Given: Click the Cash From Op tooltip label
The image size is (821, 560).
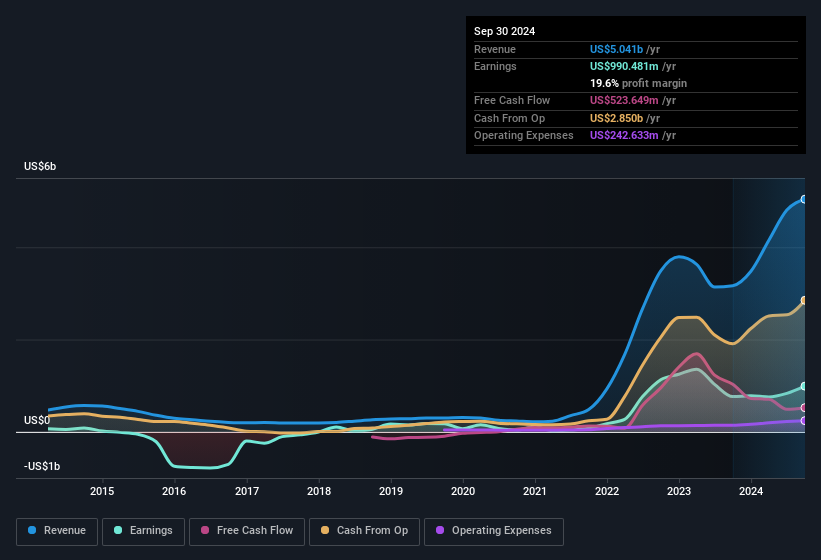Looking at the screenshot, I should point(509,118).
